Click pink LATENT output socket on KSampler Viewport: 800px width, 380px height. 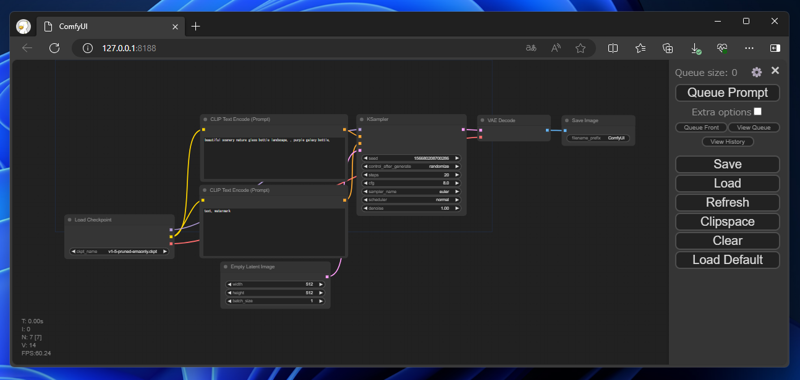pyautogui.click(x=463, y=130)
